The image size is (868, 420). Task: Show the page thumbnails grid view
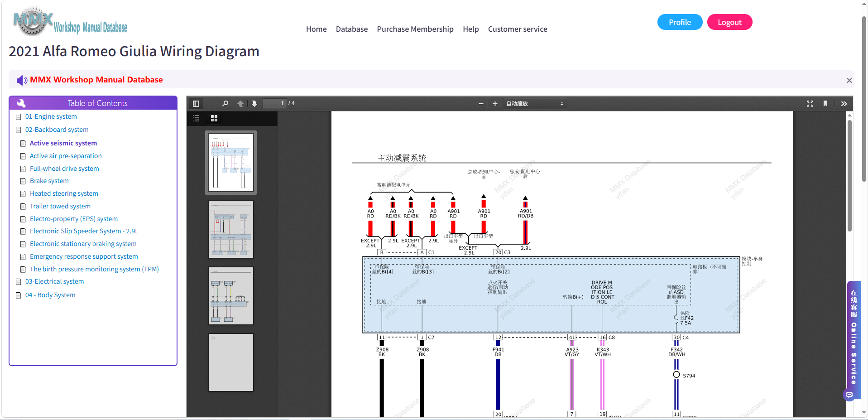tap(214, 118)
